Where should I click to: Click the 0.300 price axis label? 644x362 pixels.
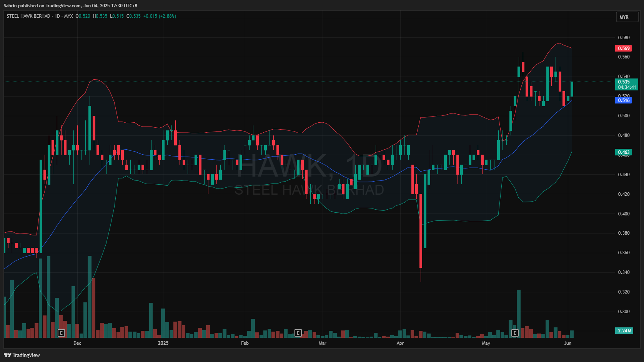pos(624,312)
